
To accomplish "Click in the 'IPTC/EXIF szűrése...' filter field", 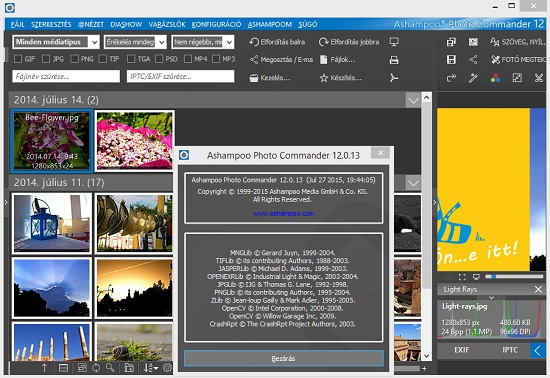I will [x=180, y=76].
